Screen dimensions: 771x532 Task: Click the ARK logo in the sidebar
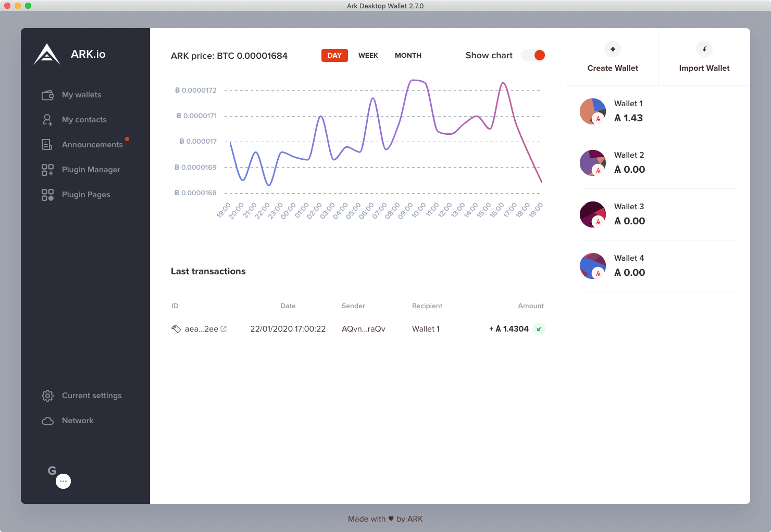(47, 54)
